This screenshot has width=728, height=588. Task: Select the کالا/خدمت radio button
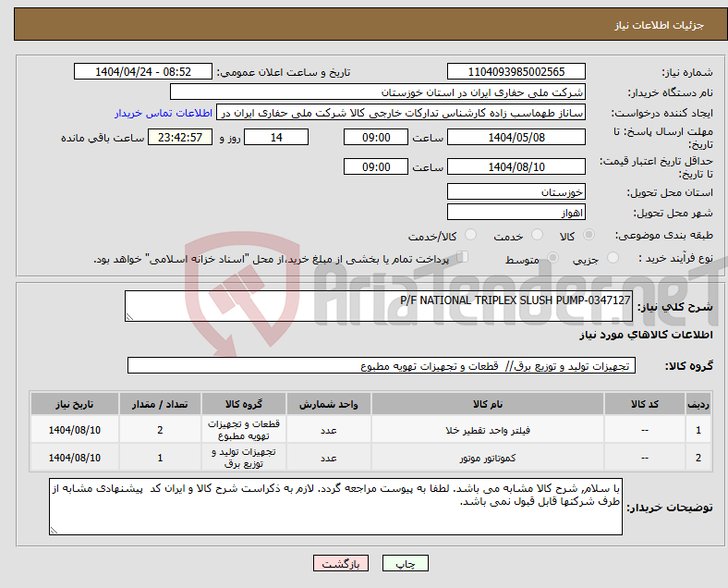[x=470, y=235]
